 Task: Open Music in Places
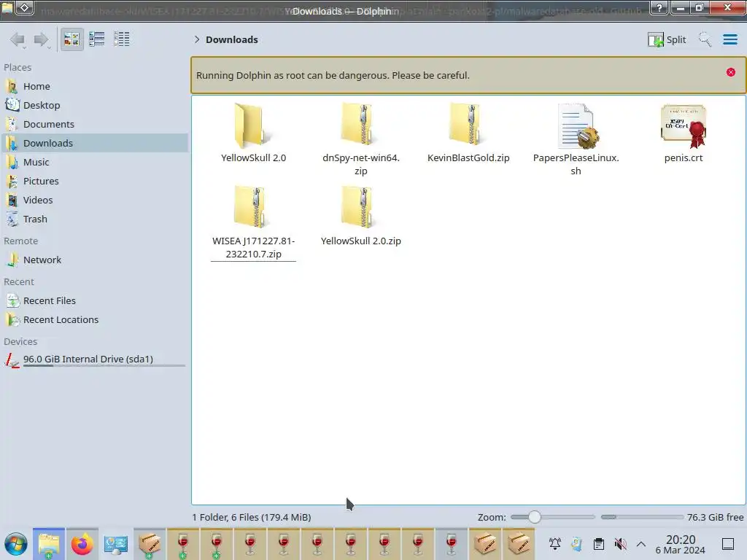point(94,163)
